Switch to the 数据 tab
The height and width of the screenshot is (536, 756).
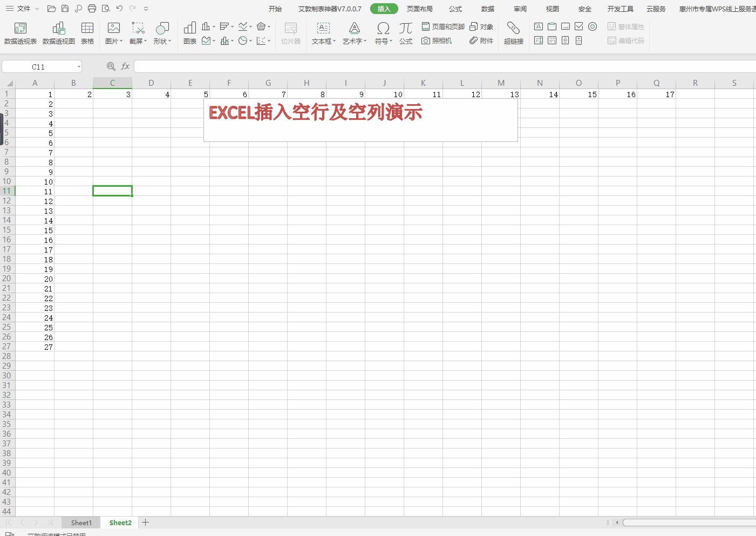[x=488, y=9]
